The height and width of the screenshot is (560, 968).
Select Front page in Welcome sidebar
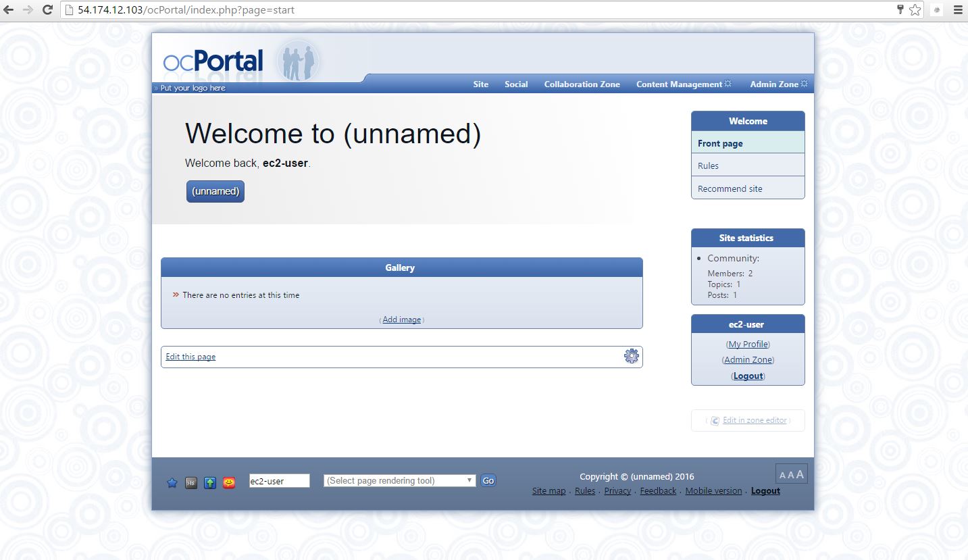(720, 143)
